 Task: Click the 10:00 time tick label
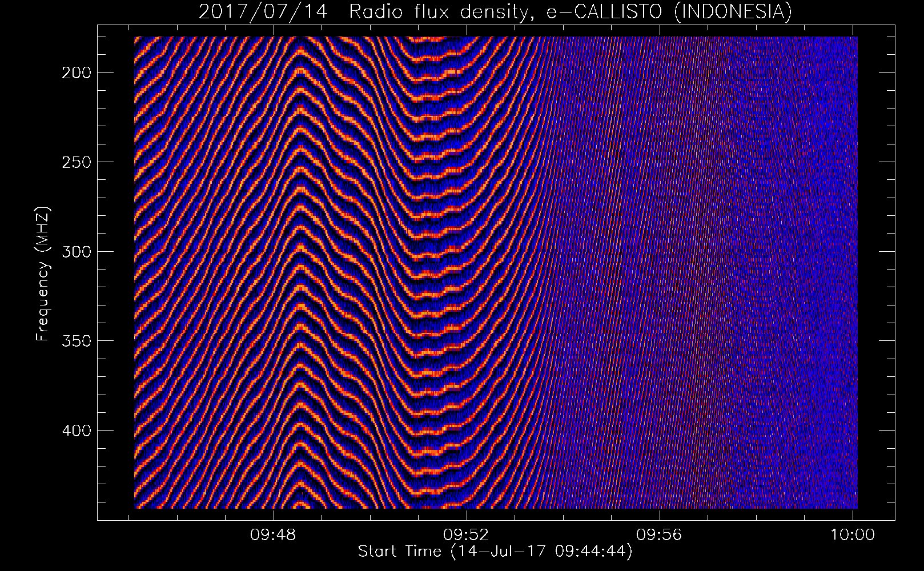tap(853, 535)
